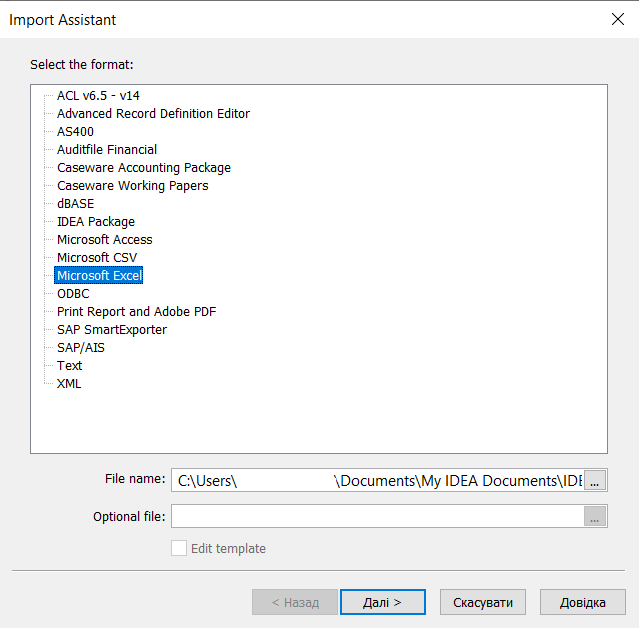Browse for the Optional file
Image resolution: width=639 pixels, height=628 pixels.
tap(595, 516)
